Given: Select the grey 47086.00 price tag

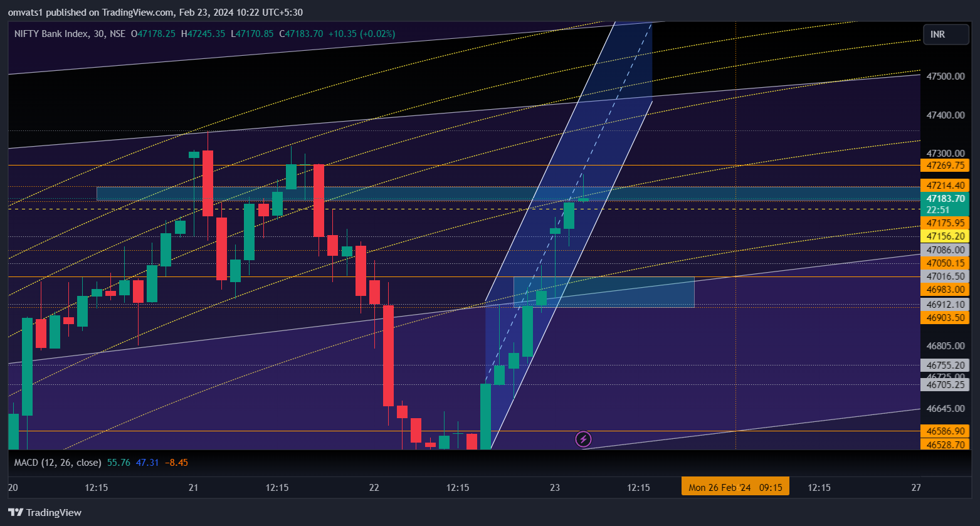Looking at the screenshot, I should click(945, 250).
